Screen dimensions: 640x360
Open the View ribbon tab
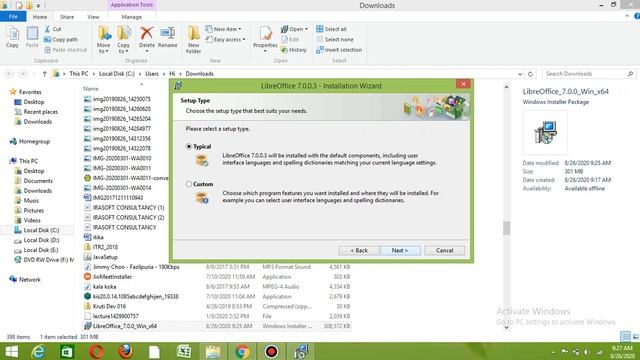(93, 17)
